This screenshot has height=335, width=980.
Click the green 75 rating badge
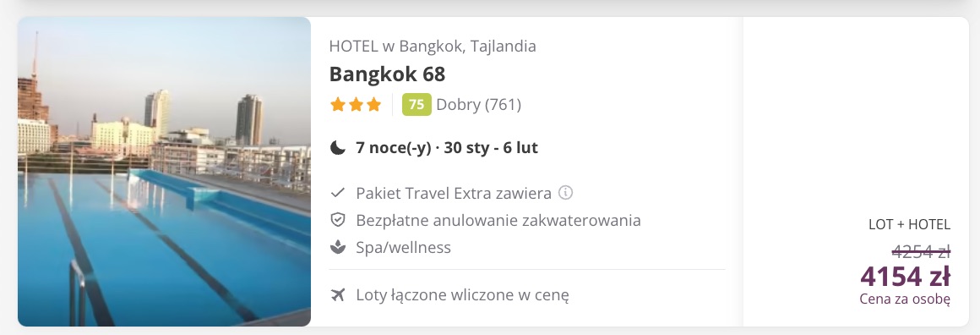416,105
